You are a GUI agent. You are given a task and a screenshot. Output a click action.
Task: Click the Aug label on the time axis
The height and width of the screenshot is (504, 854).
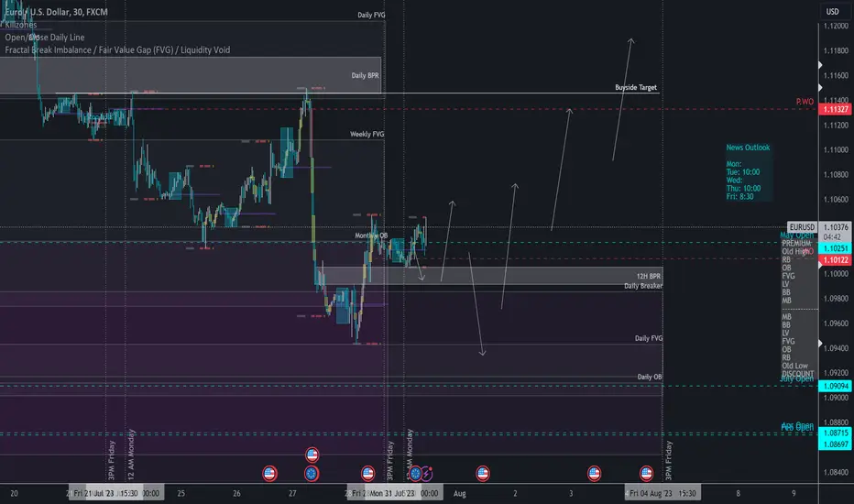pyautogui.click(x=460, y=493)
